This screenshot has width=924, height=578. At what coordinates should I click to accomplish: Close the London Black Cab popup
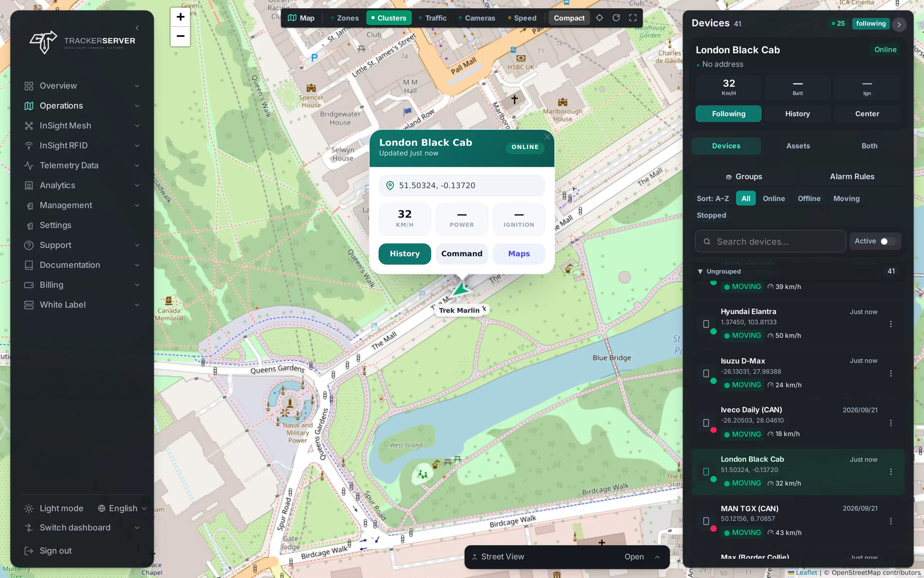click(547, 137)
